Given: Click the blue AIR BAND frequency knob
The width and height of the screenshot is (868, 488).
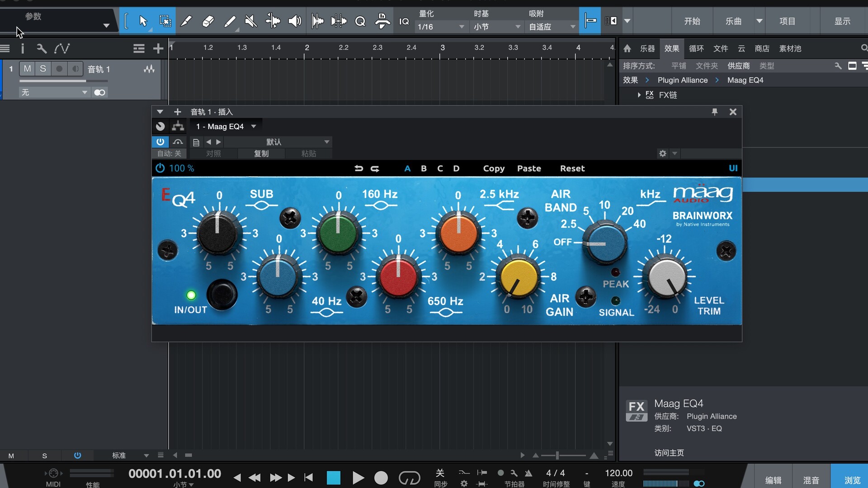Looking at the screenshot, I should 605,243.
